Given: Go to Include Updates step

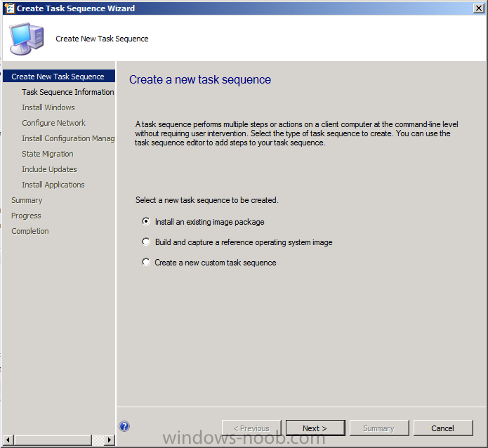Looking at the screenshot, I should tap(49, 169).
